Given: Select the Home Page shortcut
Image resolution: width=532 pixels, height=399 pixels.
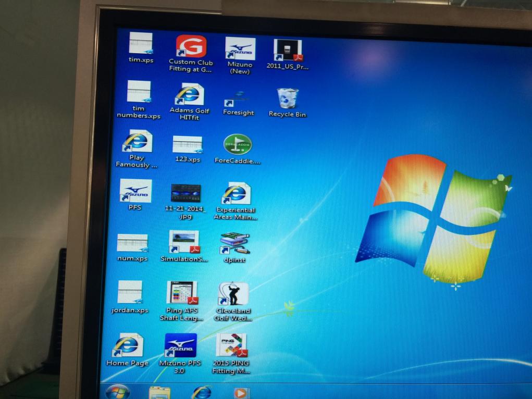Looking at the screenshot, I should click(128, 345).
